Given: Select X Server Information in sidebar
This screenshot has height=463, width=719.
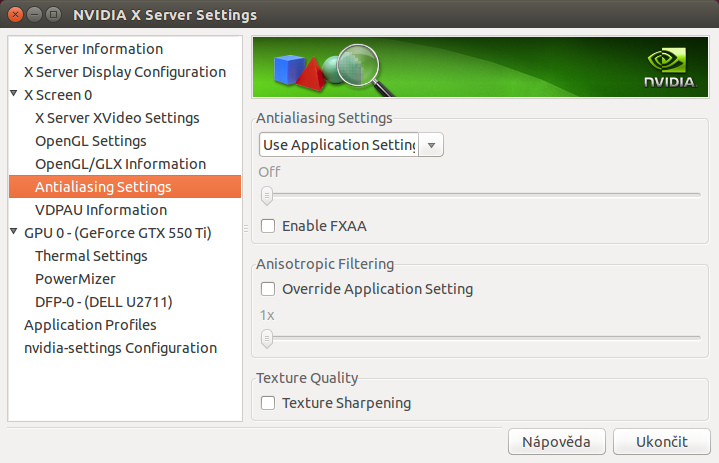Looking at the screenshot, I should coord(93,49).
